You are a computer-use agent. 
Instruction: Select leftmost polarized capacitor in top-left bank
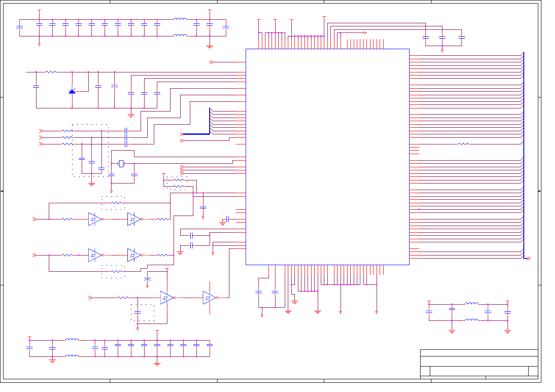(x=19, y=28)
